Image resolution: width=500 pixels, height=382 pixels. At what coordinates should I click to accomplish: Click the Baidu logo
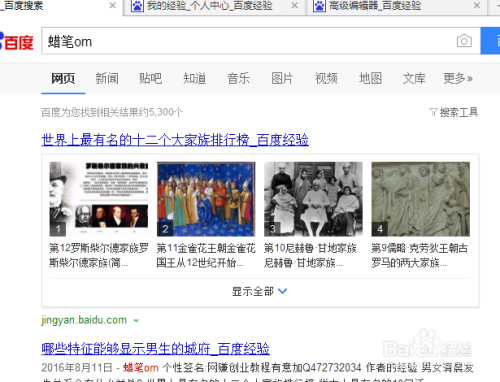point(17,42)
